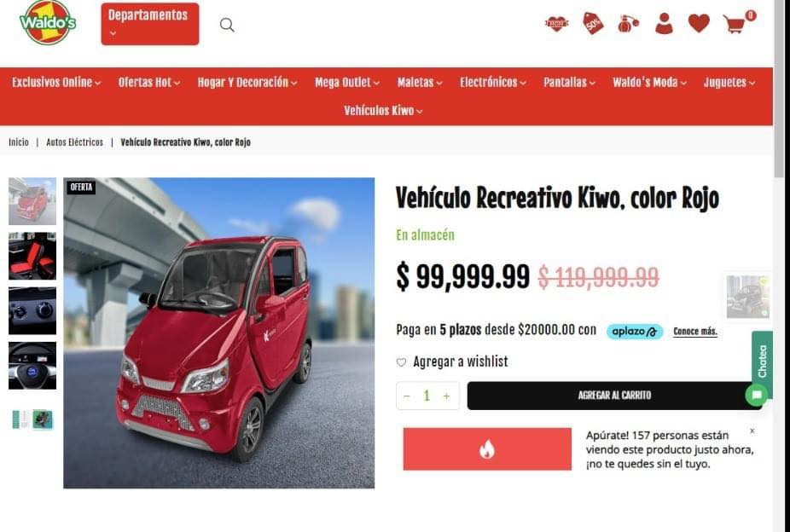Open the user account icon

664,23
